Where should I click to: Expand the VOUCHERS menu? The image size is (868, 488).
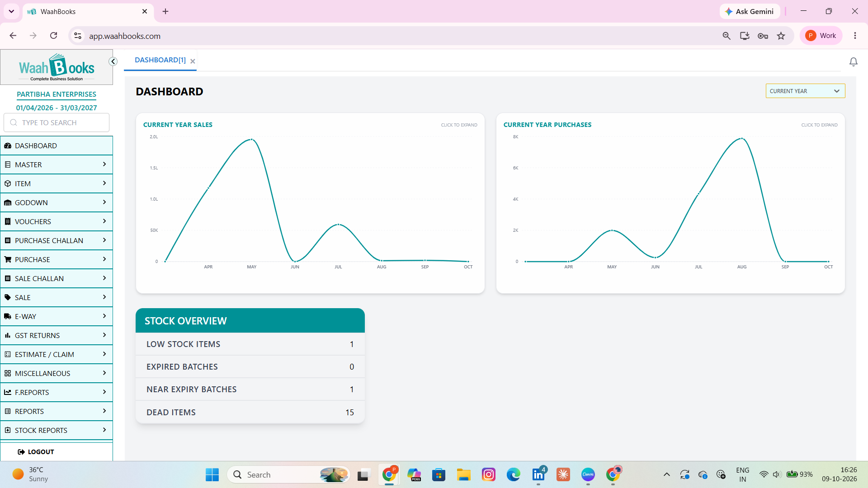(x=57, y=221)
